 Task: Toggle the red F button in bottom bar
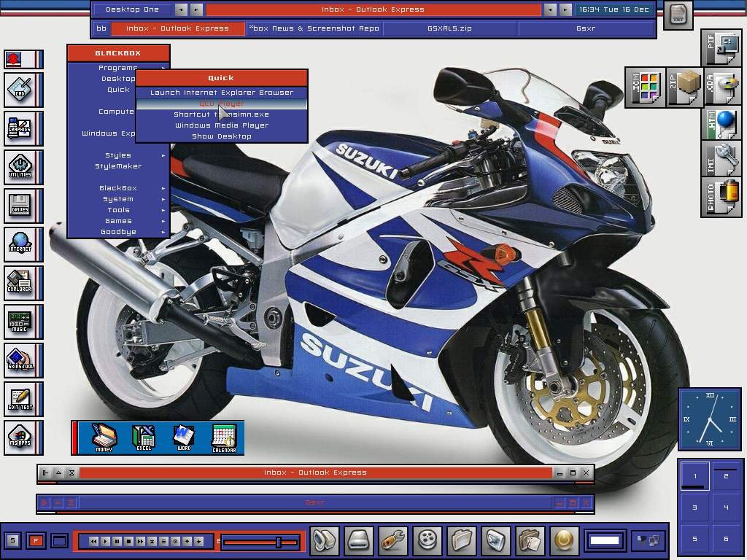(36, 540)
